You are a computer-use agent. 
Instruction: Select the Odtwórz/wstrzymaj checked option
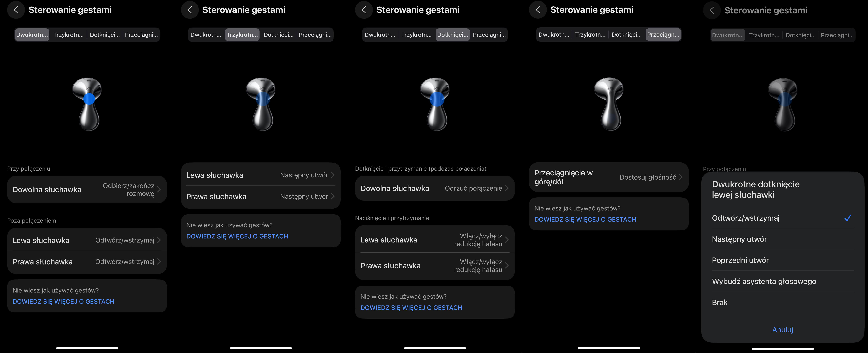(782, 218)
